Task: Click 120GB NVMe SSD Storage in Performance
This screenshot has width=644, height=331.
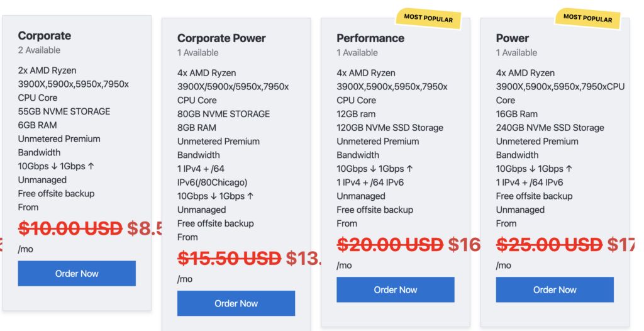Action: click(390, 128)
